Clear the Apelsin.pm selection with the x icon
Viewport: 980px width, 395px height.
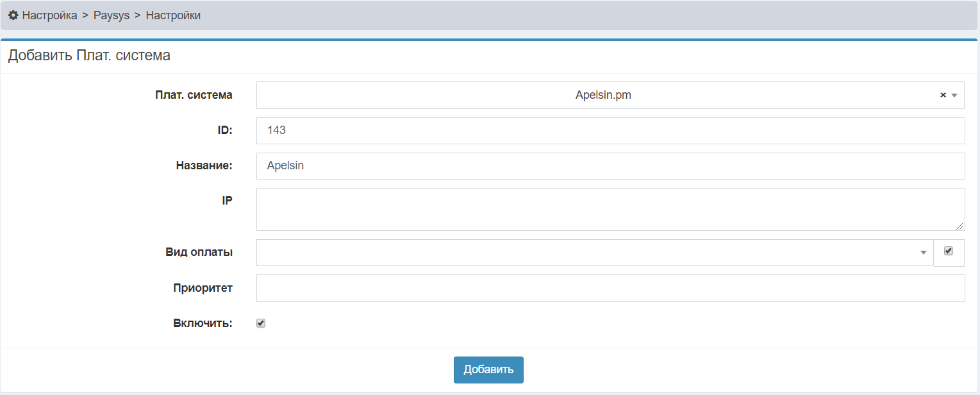coord(943,95)
